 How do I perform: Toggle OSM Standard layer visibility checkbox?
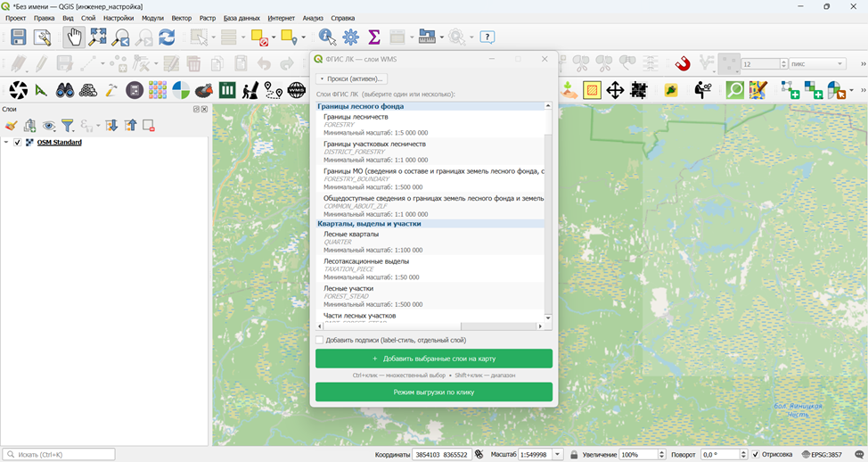pyautogui.click(x=17, y=143)
